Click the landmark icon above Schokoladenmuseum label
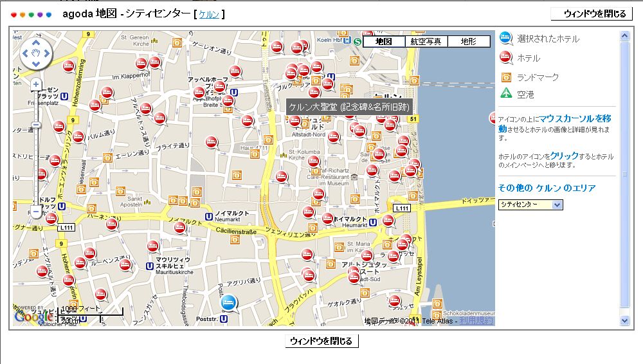Viewport: 643px width, 364px height. (x=437, y=304)
